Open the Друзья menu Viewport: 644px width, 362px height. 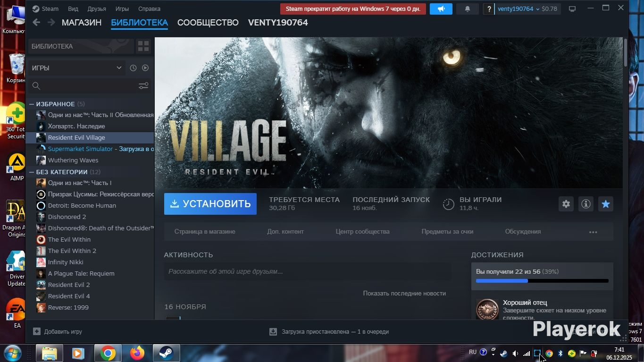pos(97,9)
